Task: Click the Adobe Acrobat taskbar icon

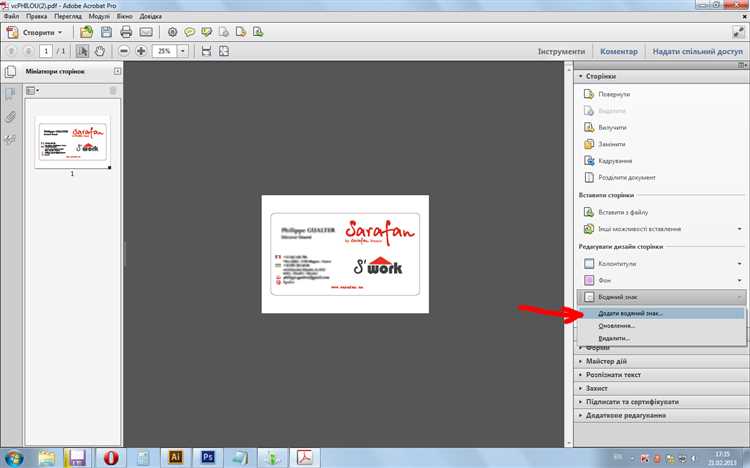Action: (x=305, y=457)
